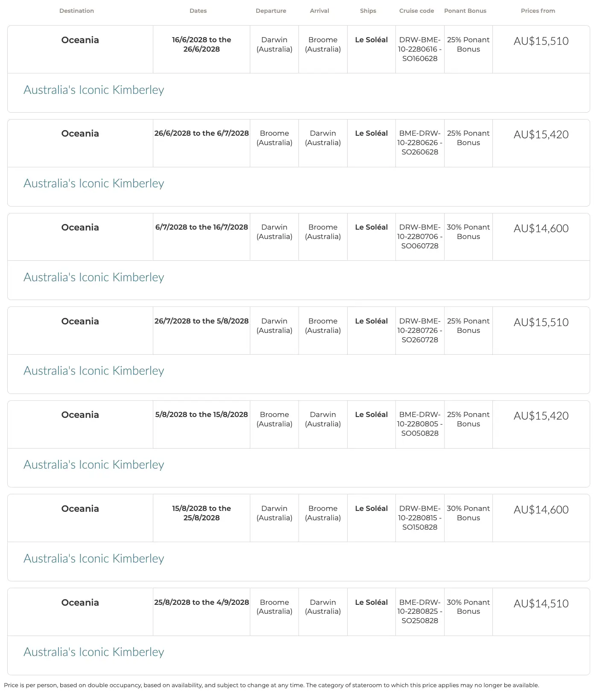Click the Prices from column header
Viewport: 597px width, 700px height.
[x=538, y=11]
